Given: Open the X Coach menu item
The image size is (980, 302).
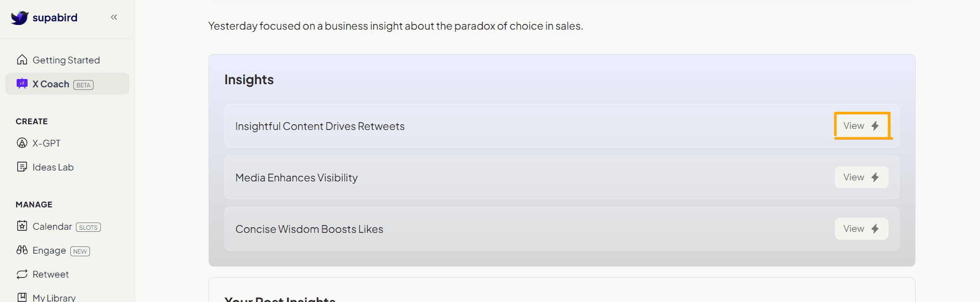Looking at the screenshot, I should (51, 84).
